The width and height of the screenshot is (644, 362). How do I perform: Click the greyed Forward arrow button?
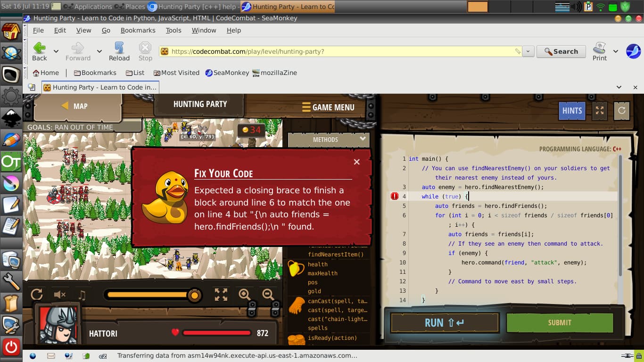click(78, 51)
